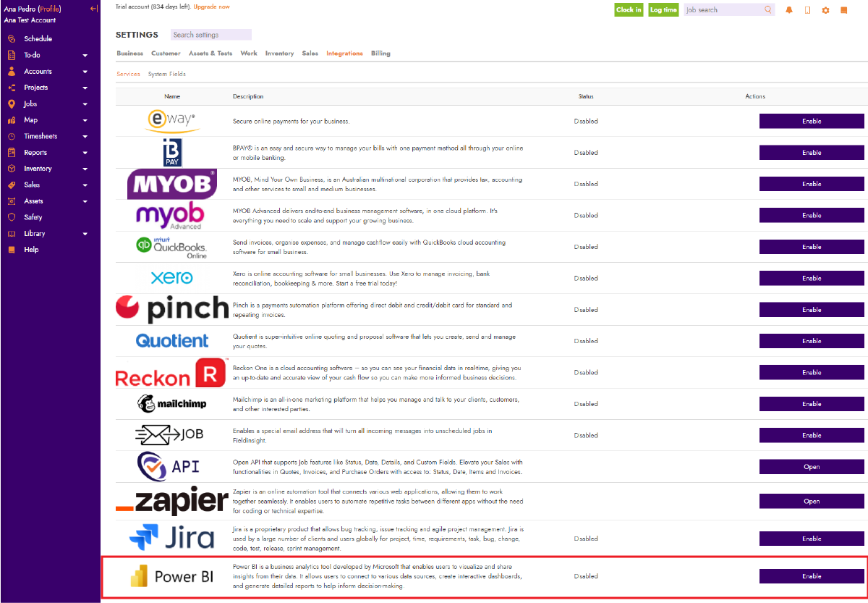Expand the To-do menu arrow
This screenshot has width=868, height=603.
pos(85,56)
